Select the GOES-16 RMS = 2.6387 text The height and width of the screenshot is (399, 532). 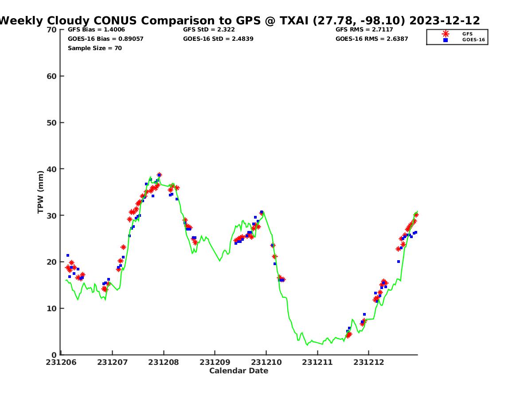372,39
